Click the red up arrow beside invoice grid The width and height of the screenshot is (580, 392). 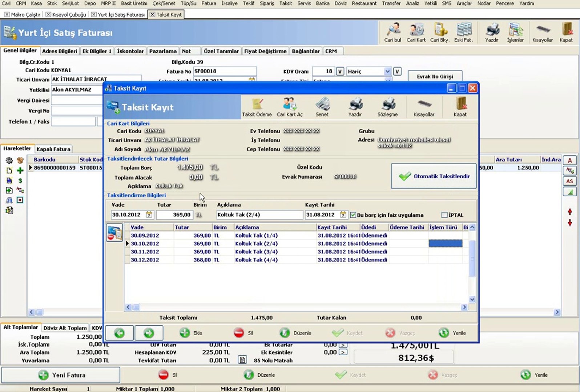[x=570, y=212]
